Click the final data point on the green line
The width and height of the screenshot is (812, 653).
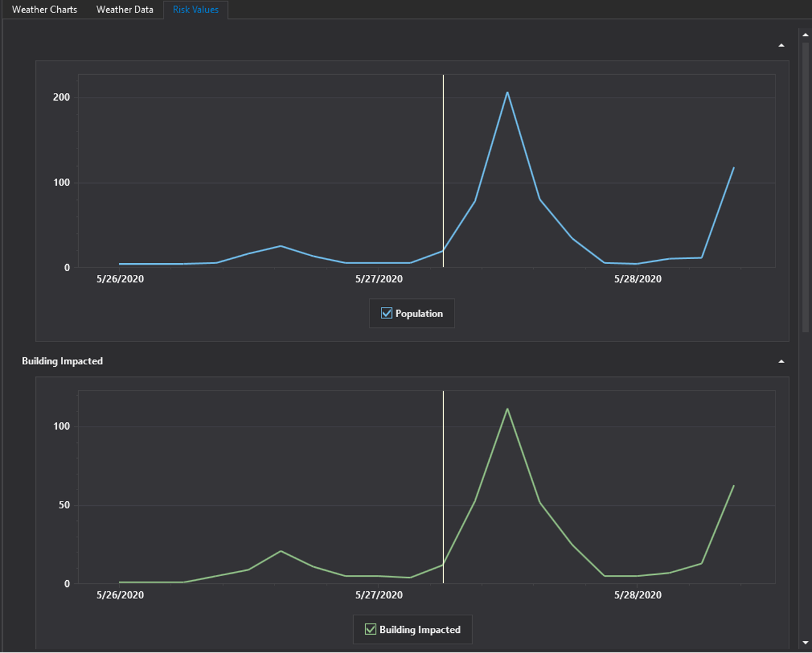coord(733,486)
